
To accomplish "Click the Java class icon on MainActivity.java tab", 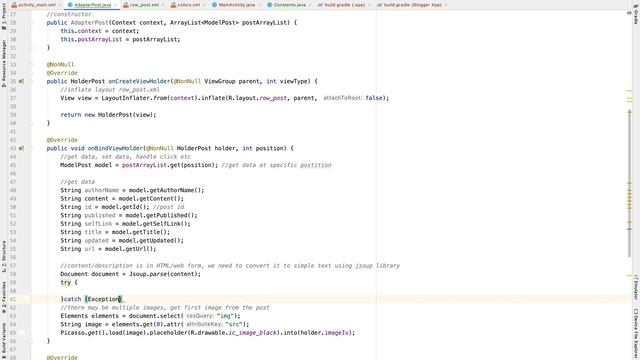I will [215, 5].
